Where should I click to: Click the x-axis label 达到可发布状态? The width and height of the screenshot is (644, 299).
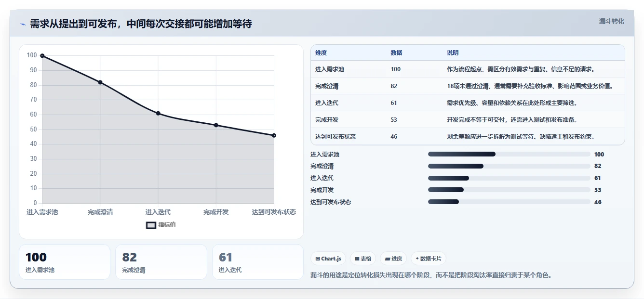274,212
